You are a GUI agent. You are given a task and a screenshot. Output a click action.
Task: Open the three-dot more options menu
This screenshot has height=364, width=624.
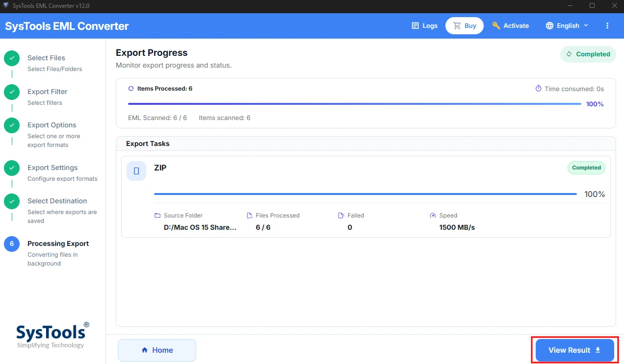click(607, 25)
